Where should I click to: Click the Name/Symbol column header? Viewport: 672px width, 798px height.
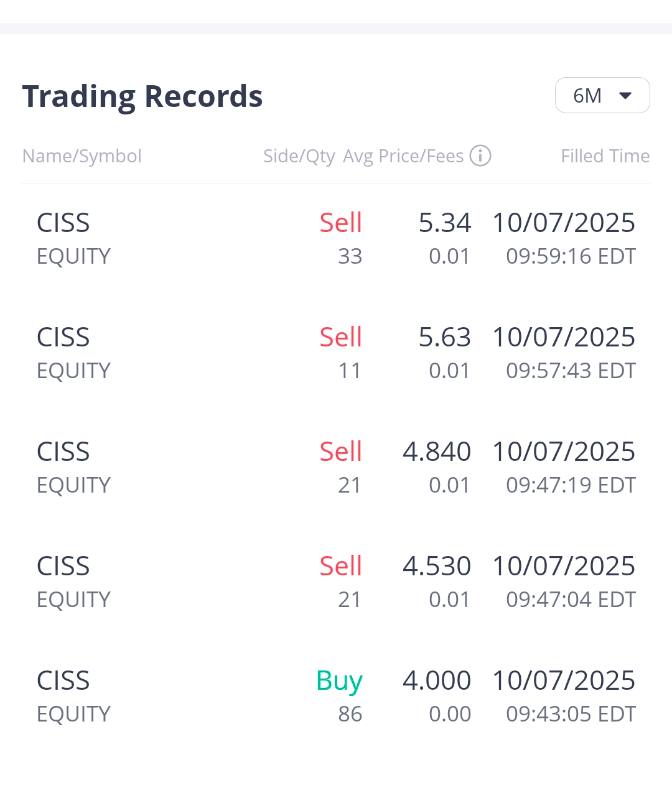[82, 155]
